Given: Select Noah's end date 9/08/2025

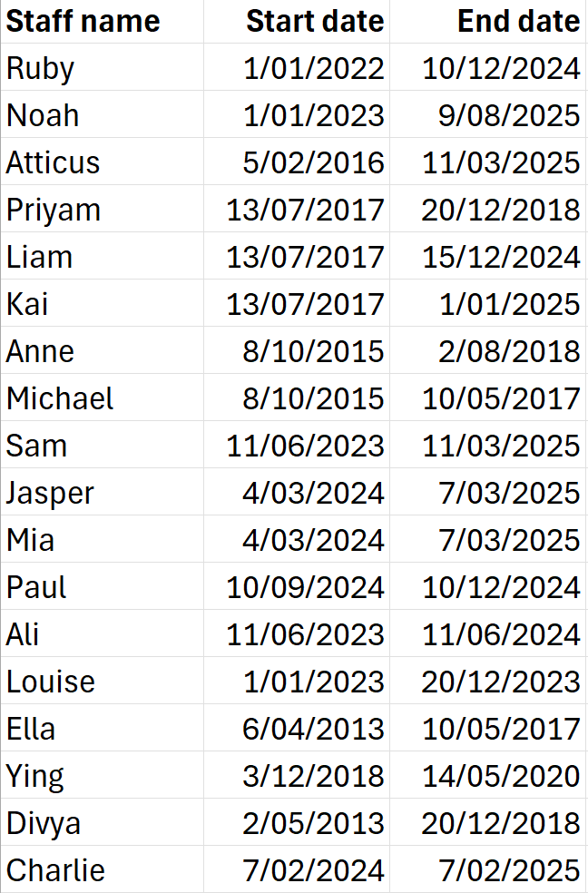Looking at the screenshot, I should 509,115.
